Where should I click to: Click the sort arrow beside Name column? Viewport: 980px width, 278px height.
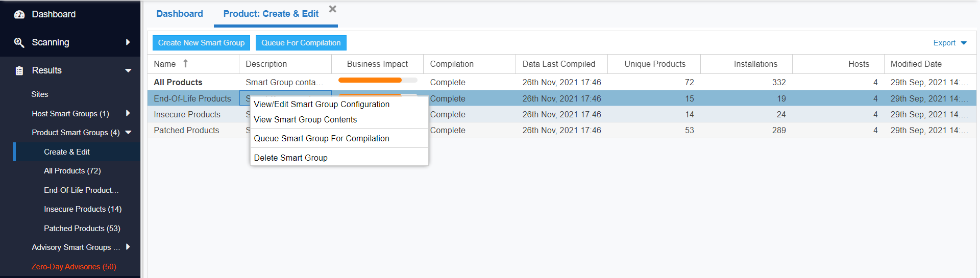[186, 64]
